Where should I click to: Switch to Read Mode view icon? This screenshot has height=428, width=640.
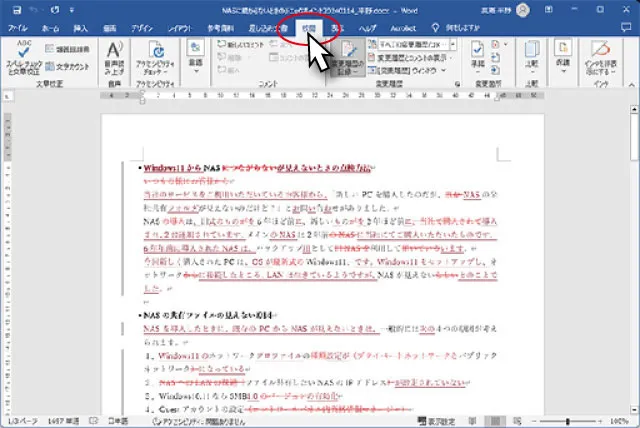(x=472, y=421)
